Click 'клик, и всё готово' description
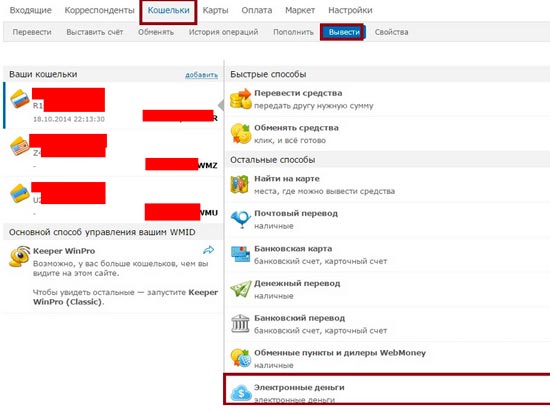The height and width of the screenshot is (413, 550). (x=290, y=140)
